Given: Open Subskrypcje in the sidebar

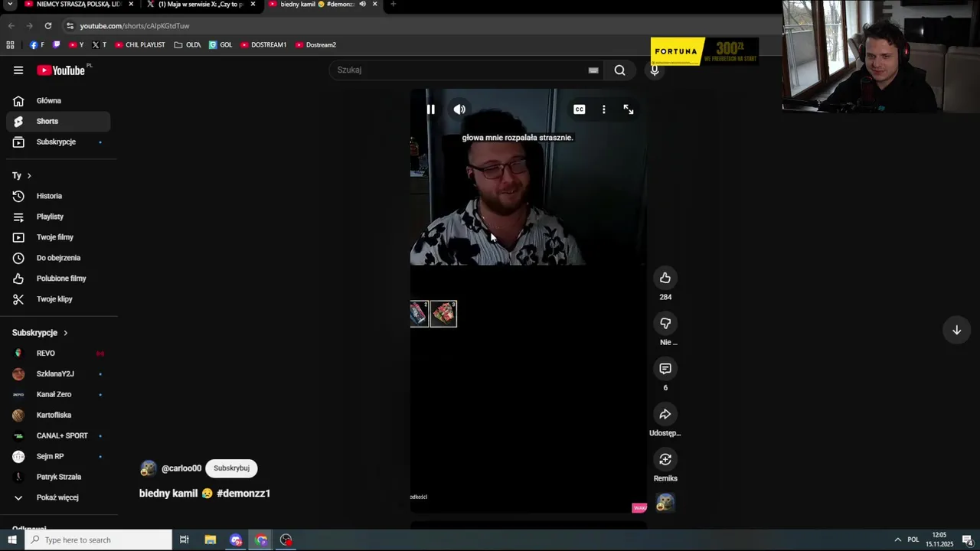Looking at the screenshot, I should (x=58, y=142).
